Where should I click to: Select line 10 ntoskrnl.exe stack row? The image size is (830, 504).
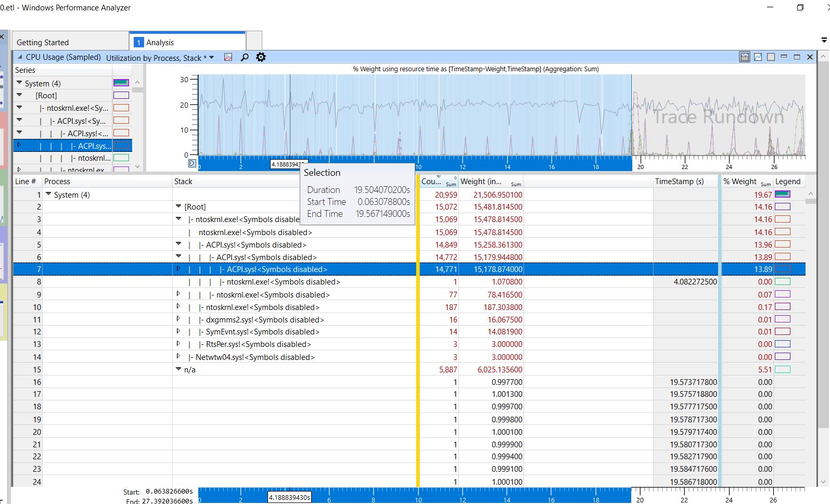point(262,307)
